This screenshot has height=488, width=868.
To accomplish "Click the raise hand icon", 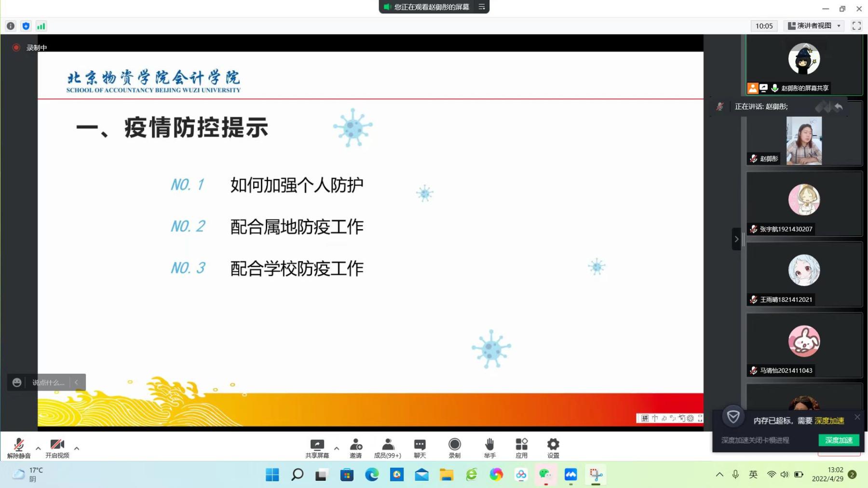I will 489,447.
